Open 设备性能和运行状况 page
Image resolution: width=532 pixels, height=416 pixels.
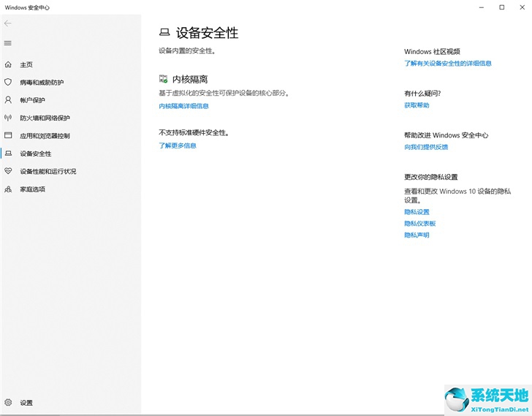pos(47,171)
